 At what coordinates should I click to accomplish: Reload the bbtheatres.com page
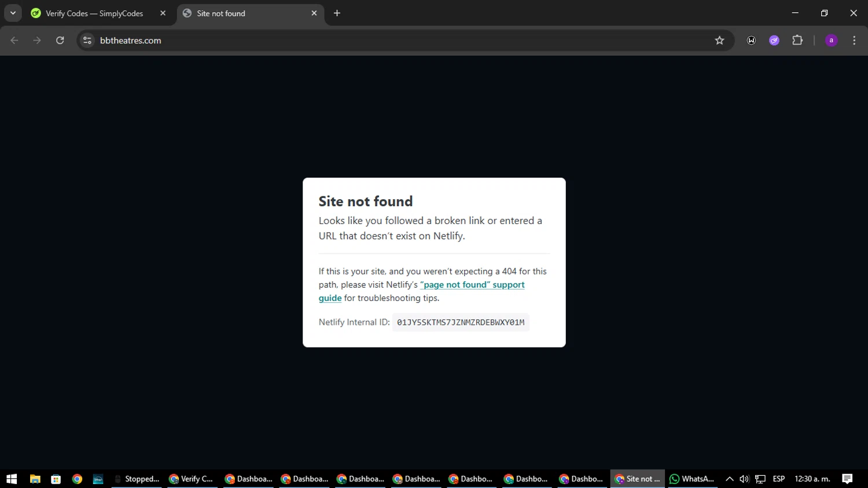(60, 41)
